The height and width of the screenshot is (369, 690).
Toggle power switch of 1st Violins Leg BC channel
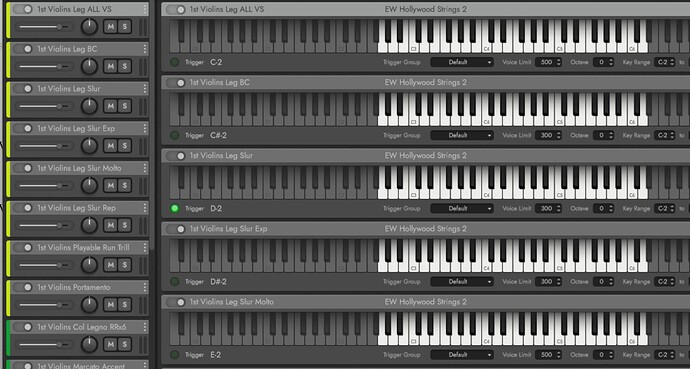click(23, 49)
